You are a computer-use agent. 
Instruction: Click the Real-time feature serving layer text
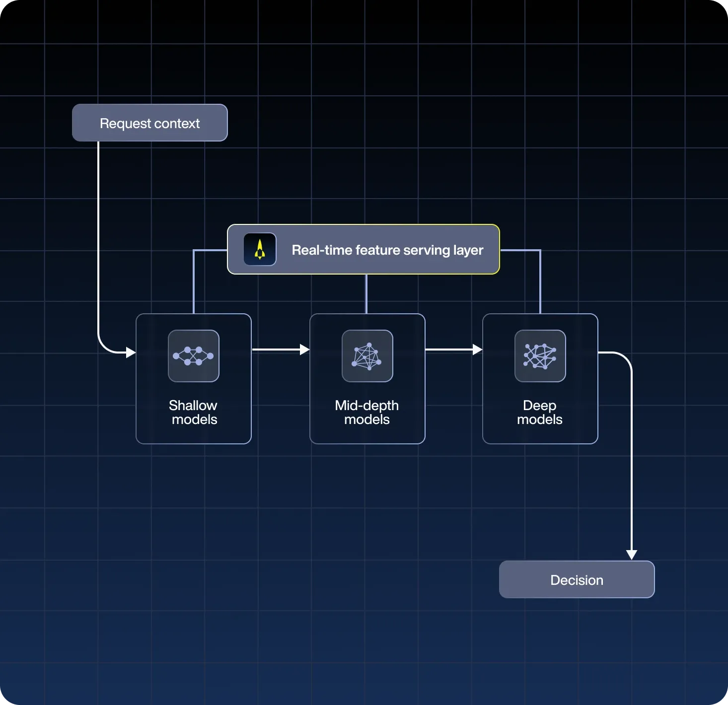coord(387,250)
